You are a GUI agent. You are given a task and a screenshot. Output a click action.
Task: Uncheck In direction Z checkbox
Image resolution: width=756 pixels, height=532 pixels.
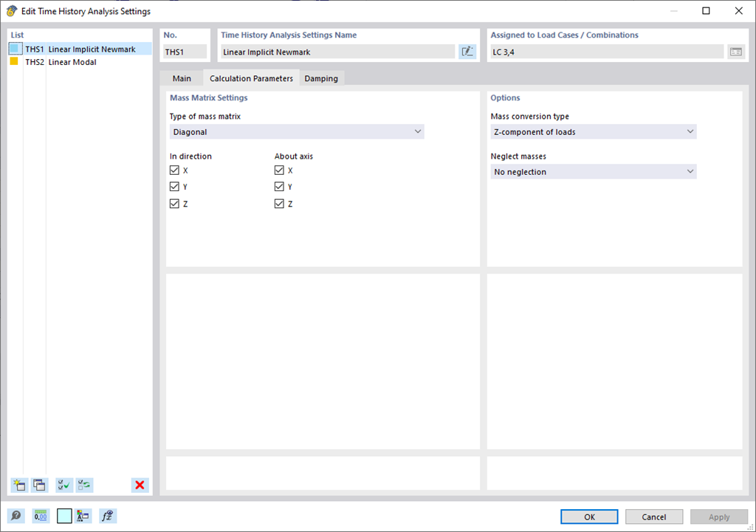click(x=174, y=204)
